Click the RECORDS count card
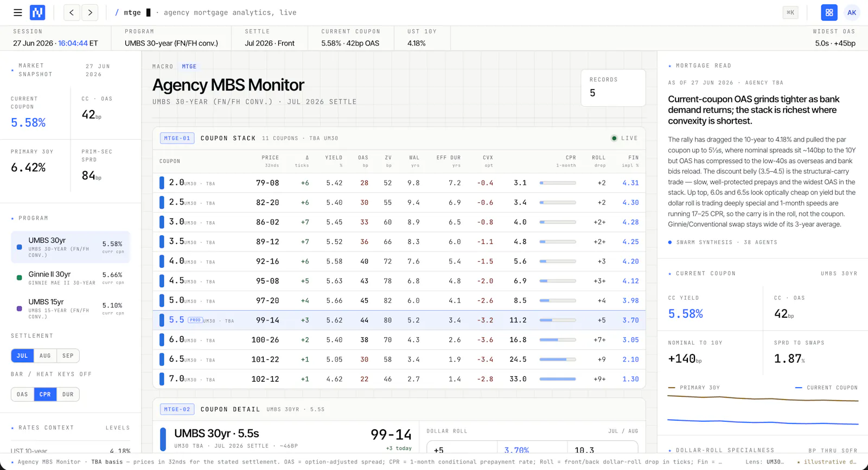This screenshot has width=868, height=470. tap(613, 87)
